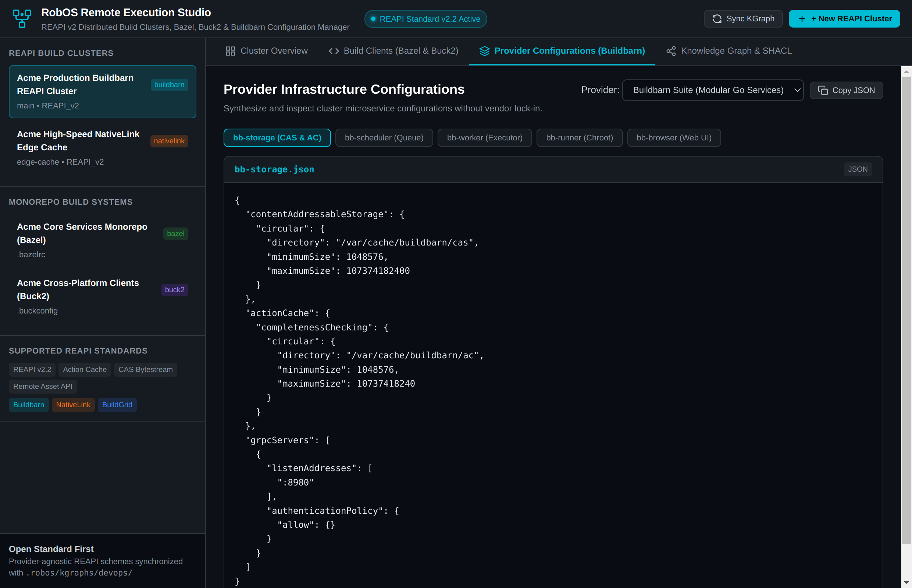
Task: Create a New REAPI Cluster
Action: pyautogui.click(x=844, y=19)
